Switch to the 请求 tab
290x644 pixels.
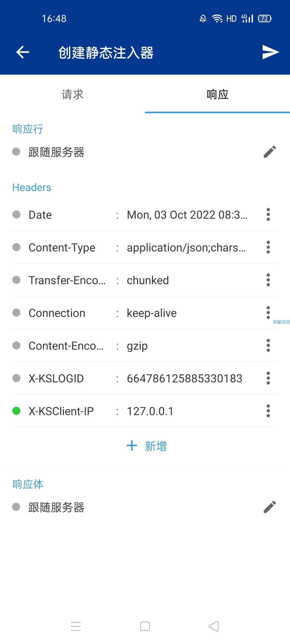coord(73,94)
